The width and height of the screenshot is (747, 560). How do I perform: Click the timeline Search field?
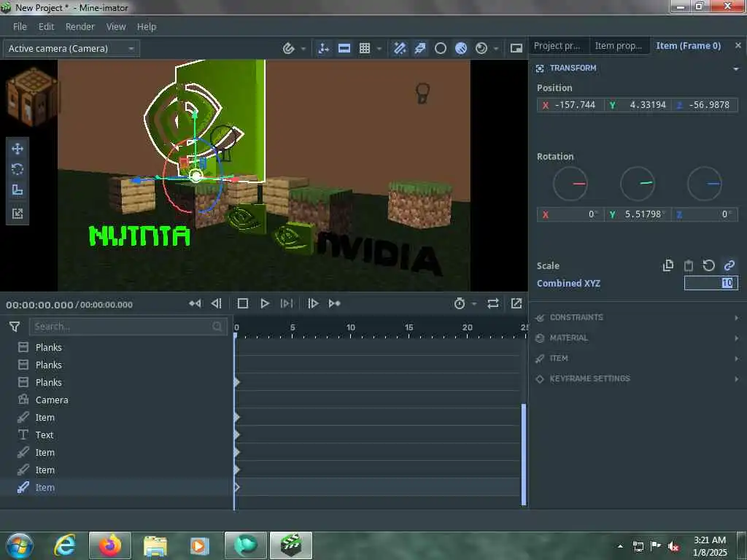pyautogui.click(x=128, y=327)
